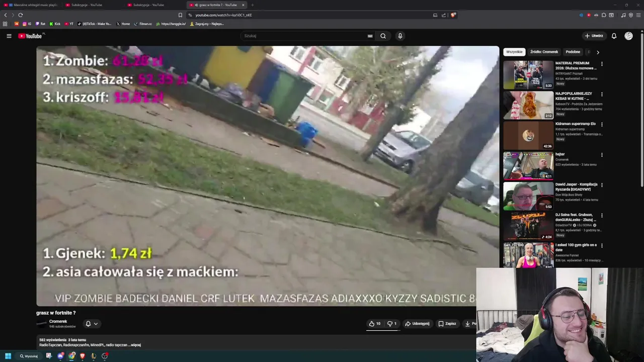Open Dawid Jasper Kompilacja Ryszarda video

click(x=528, y=196)
